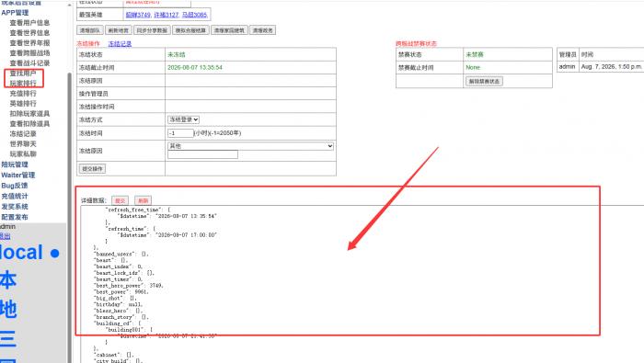Open the 冻结方式 dropdown
Screen dimensions: 644x363
[184, 119]
